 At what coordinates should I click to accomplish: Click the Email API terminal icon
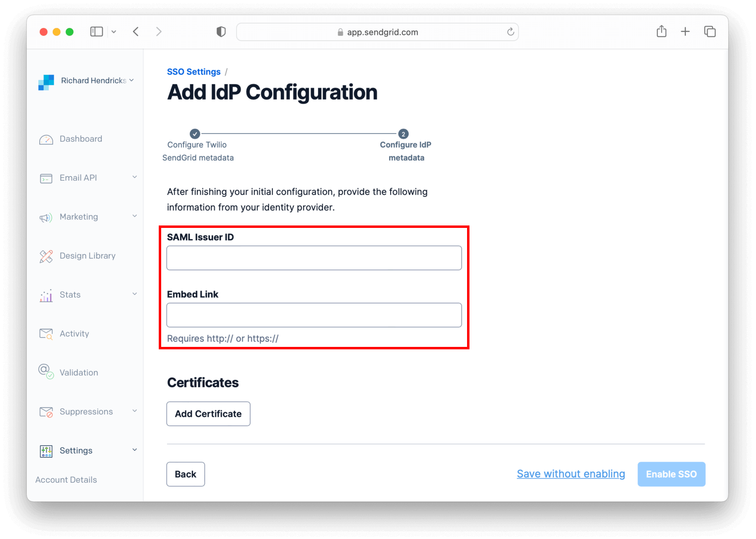point(46,179)
